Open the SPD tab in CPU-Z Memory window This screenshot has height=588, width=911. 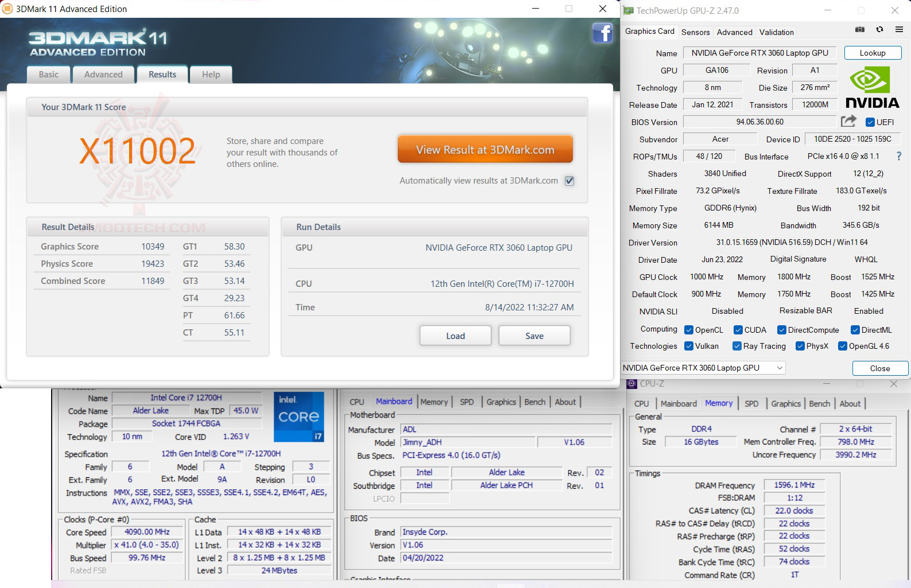751,404
